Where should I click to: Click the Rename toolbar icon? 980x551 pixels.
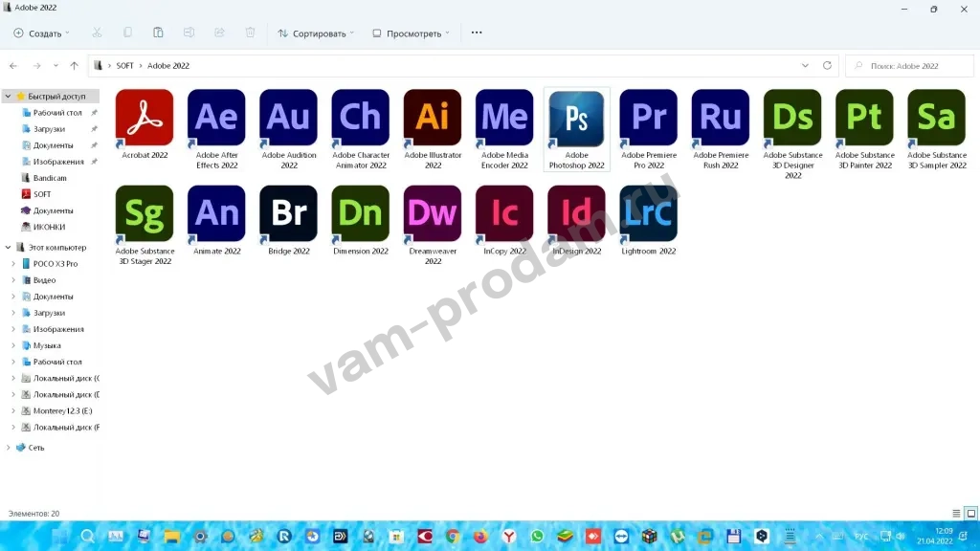click(189, 33)
